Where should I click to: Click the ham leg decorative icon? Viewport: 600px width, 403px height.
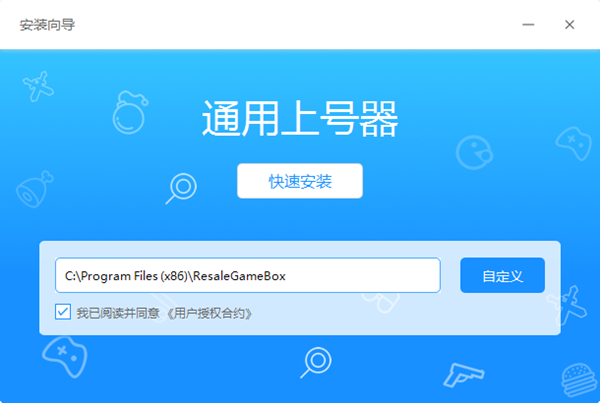click(34, 189)
